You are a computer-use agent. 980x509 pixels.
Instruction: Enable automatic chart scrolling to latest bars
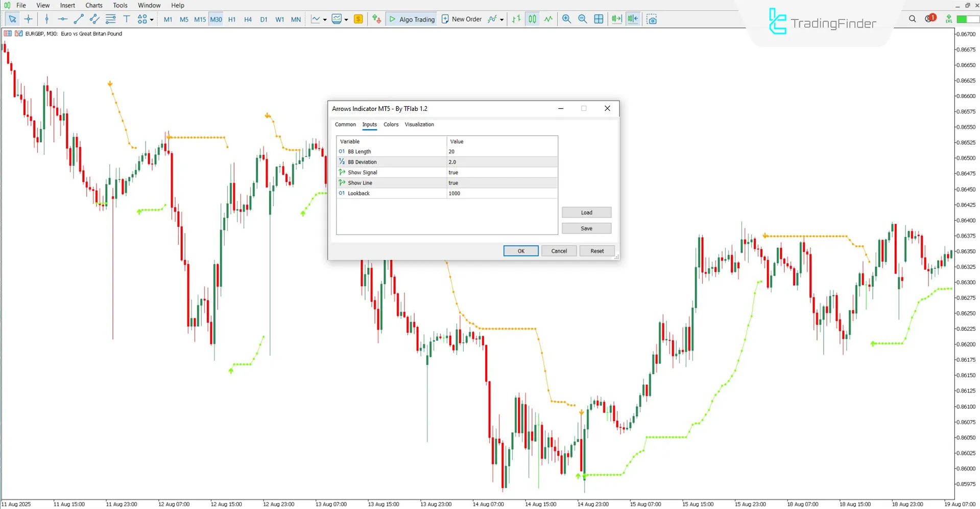coord(616,19)
